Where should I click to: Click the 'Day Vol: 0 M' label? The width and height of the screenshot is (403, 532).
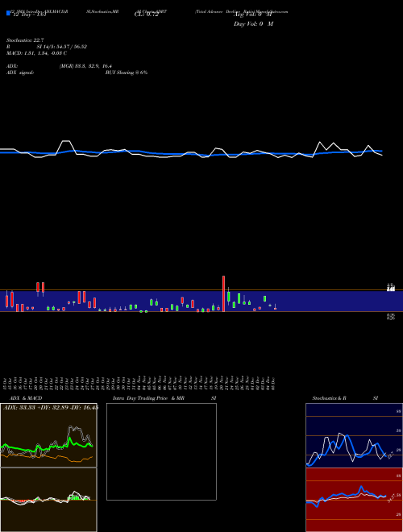click(253, 23)
